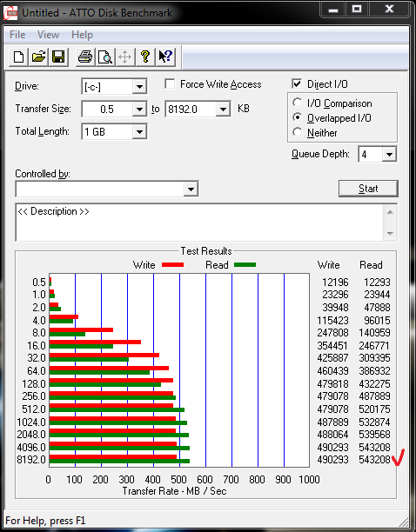The width and height of the screenshot is (416, 532).
Task: Maximize the ATTO Disk Benchmark window
Action: click(x=356, y=10)
